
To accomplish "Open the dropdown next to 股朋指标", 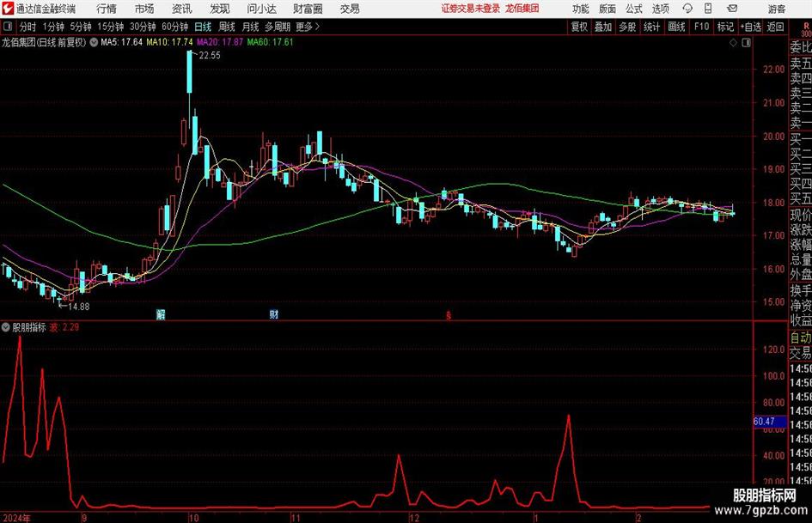I will [x=6, y=327].
